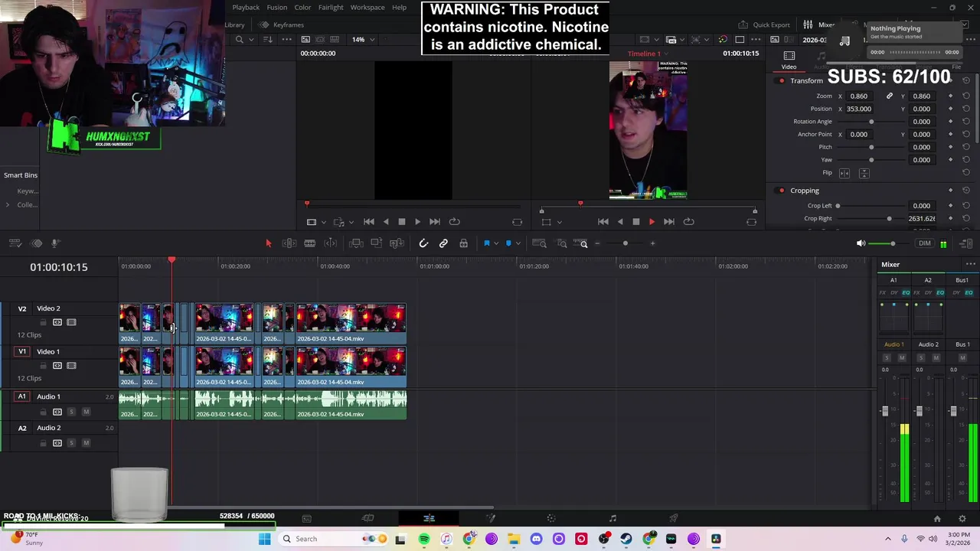980x551 pixels.
Task: Toggle the Position Lock padlock icon
Action: click(x=463, y=243)
